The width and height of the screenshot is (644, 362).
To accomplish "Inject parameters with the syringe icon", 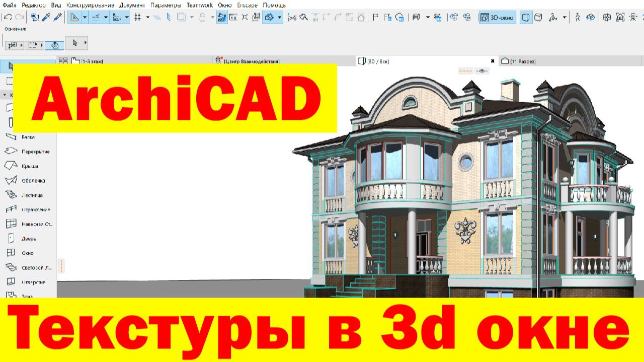I will pos(58,17).
